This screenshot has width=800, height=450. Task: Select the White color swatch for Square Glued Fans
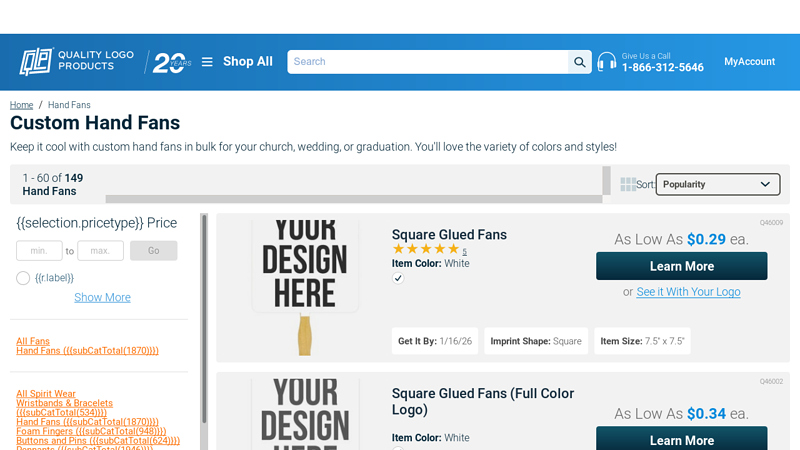[398, 278]
